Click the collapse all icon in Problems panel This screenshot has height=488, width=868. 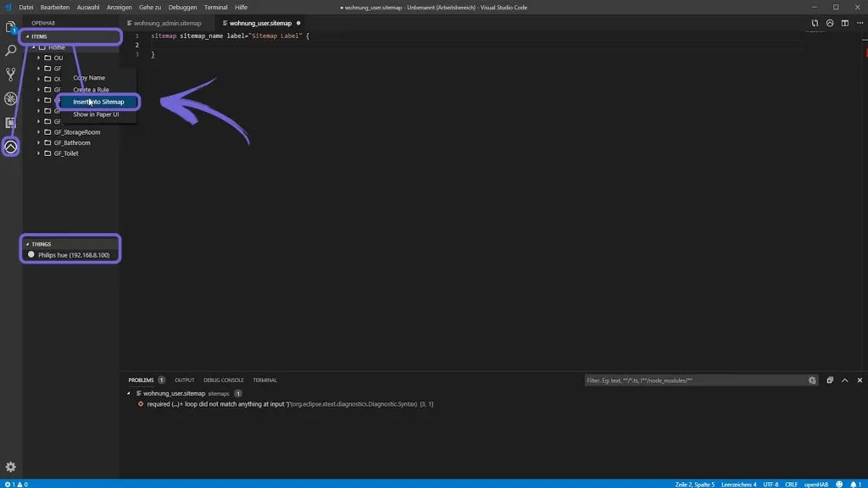point(830,380)
